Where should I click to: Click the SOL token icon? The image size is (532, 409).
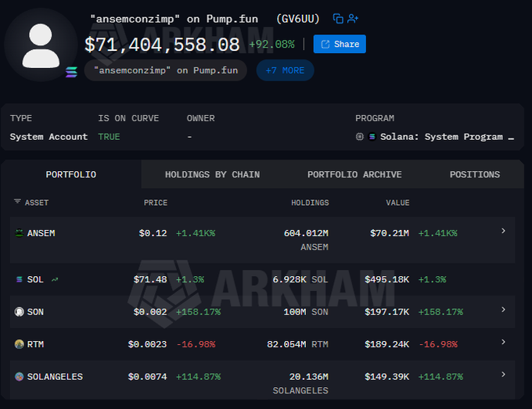click(20, 279)
